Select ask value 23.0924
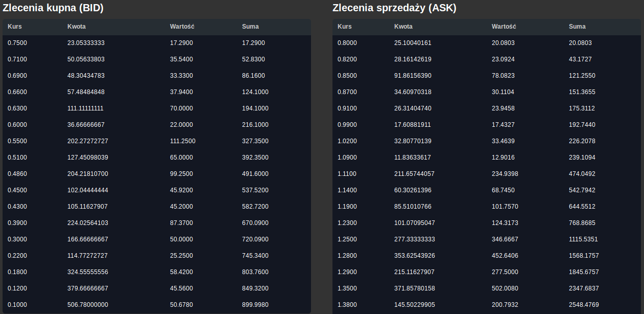The width and height of the screenshot is (644, 314). point(503,59)
